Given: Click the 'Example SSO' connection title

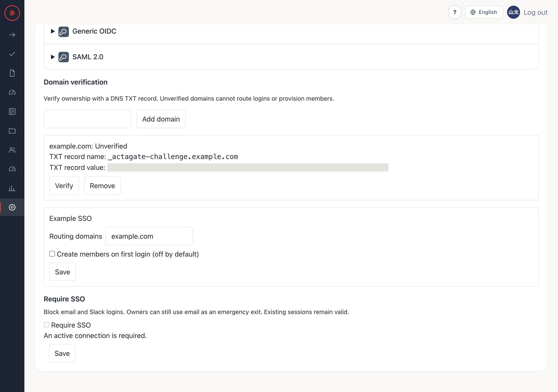Looking at the screenshot, I should pyautogui.click(x=70, y=218).
